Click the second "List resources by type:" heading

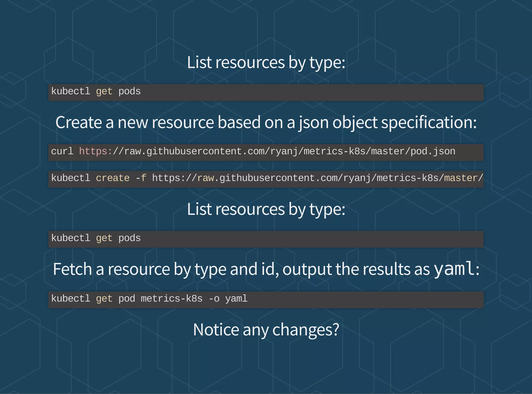tap(266, 209)
